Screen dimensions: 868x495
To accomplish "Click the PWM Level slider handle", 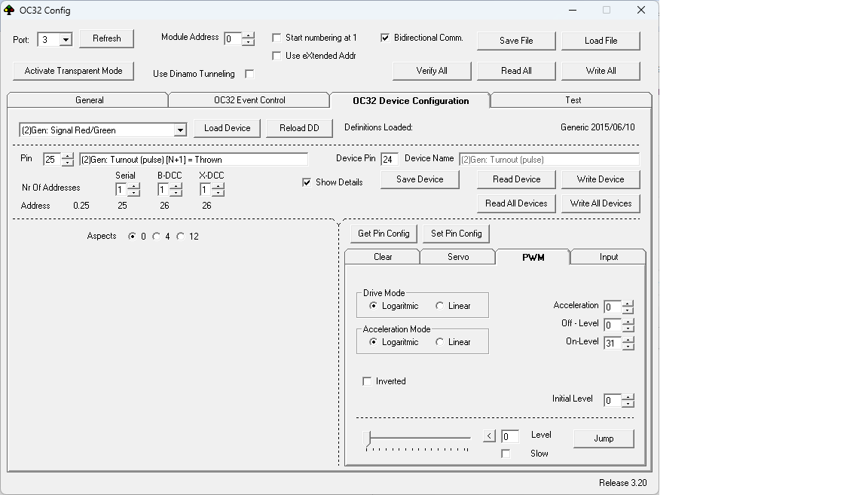I will [x=367, y=438].
